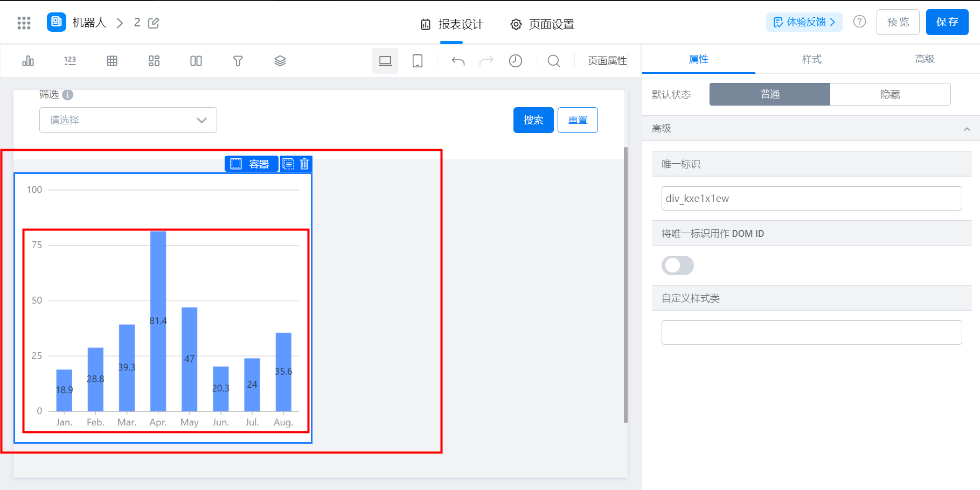
Task: Open the 请选择 filter dropdown
Action: pos(128,120)
